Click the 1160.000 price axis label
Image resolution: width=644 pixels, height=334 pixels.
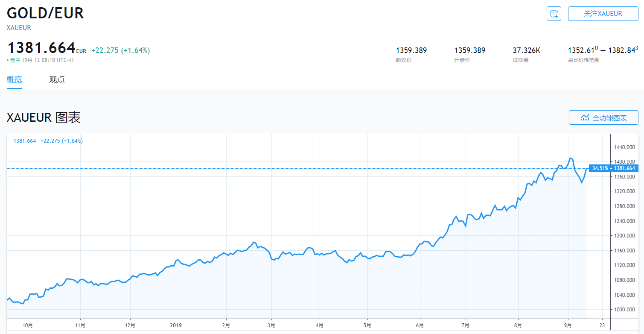click(x=625, y=250)
